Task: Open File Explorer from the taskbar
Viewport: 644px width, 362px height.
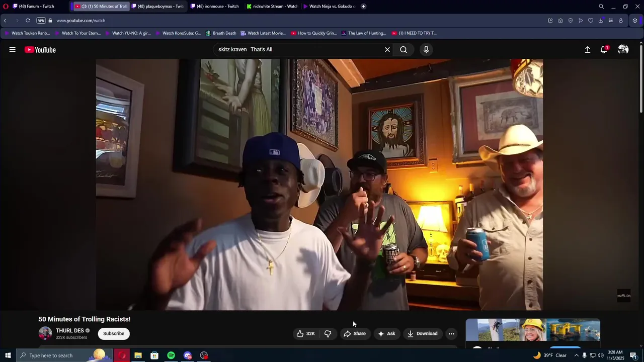Action: [138, 355]
